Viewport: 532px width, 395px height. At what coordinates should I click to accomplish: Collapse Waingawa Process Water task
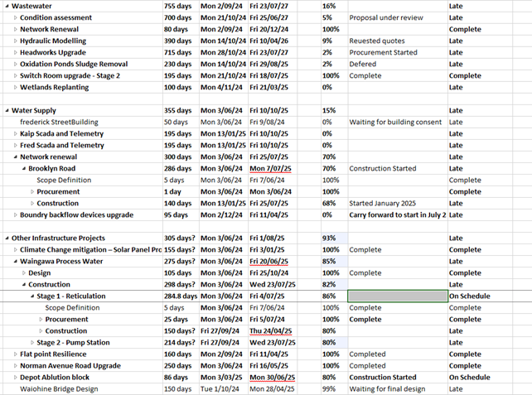tap(15, 262)
